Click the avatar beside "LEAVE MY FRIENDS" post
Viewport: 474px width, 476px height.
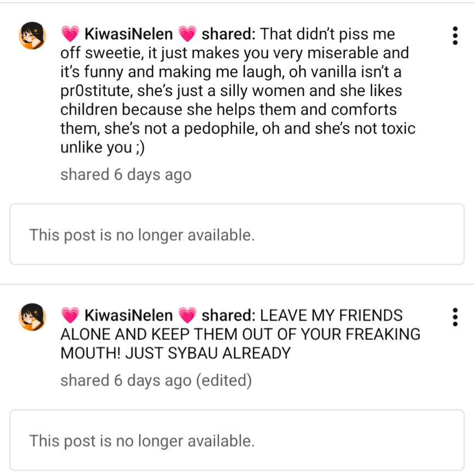click(x=32, y=317)
